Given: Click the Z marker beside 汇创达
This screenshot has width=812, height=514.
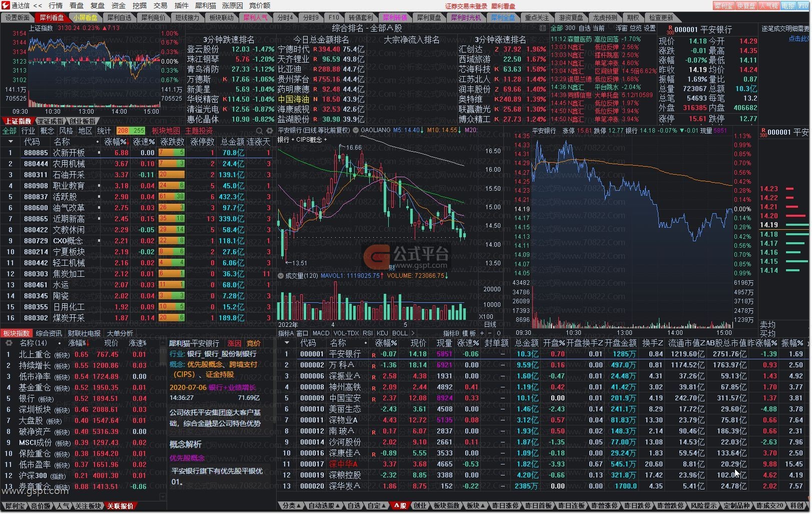Looking at the screenshot, I should pos(496,50).
